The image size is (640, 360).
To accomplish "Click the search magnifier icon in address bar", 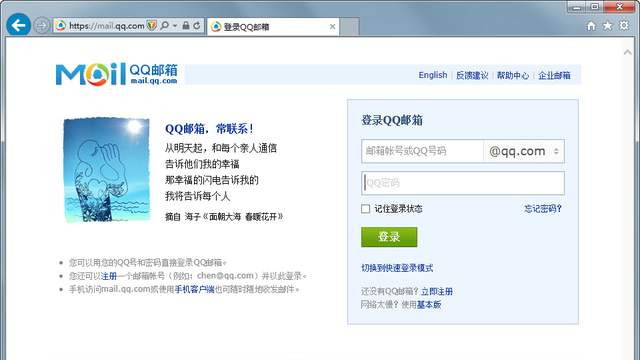I will [164, 26].
